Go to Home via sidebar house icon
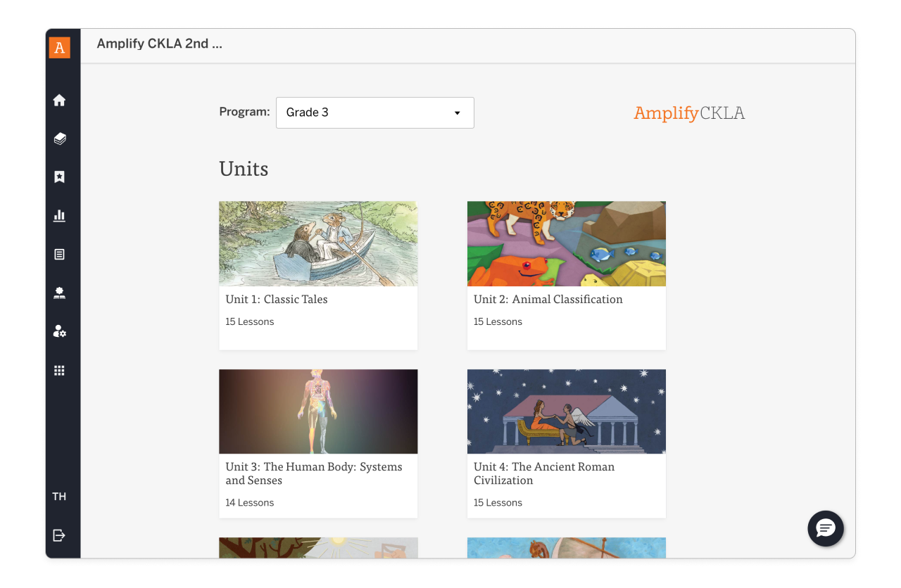The image size is (901, 588). [59, 101]
